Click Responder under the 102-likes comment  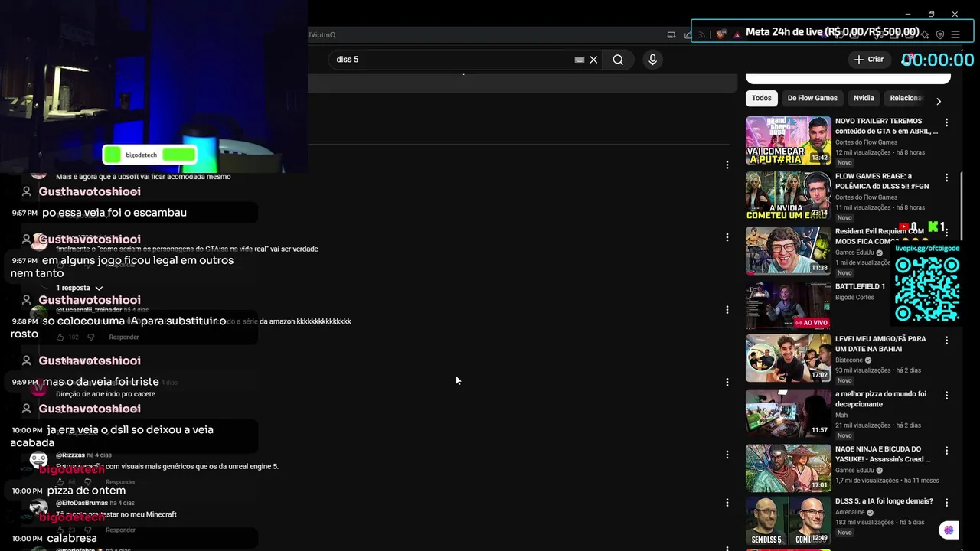(x=123, y=337)
